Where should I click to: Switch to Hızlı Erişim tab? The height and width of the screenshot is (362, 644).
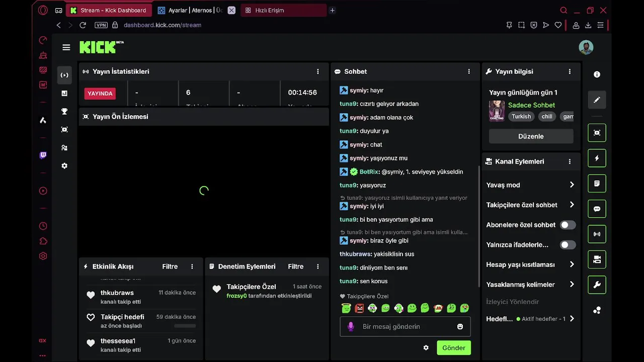283,10
